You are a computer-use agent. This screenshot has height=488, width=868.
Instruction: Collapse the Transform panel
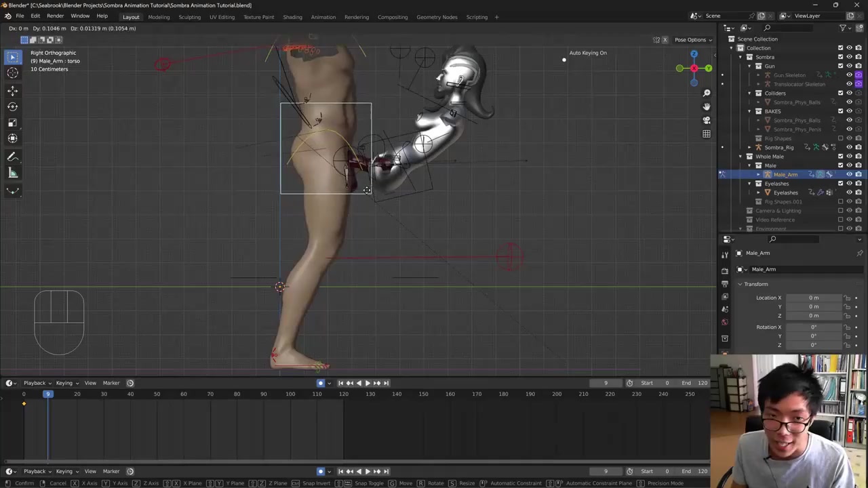pyautogui.click(x=741, y=284)
